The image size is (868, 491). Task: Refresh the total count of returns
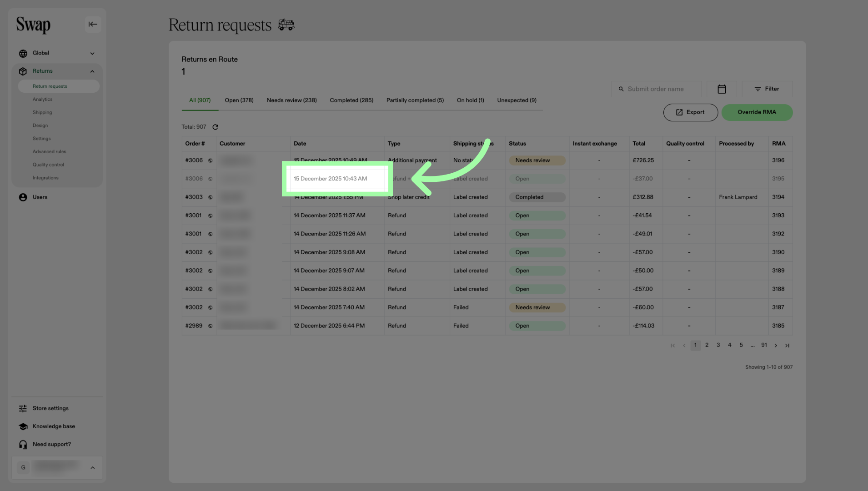215,127
